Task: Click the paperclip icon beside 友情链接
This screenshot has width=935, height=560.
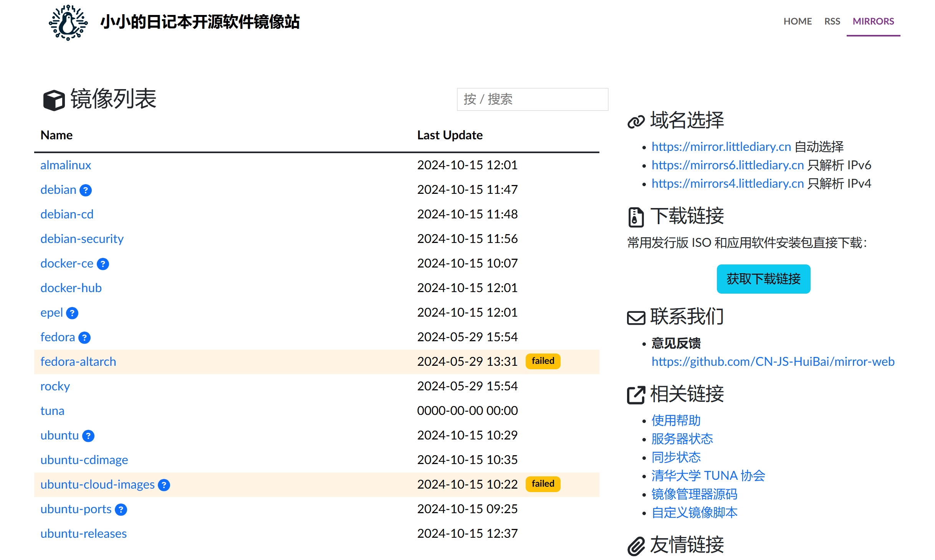Action: 636,546
